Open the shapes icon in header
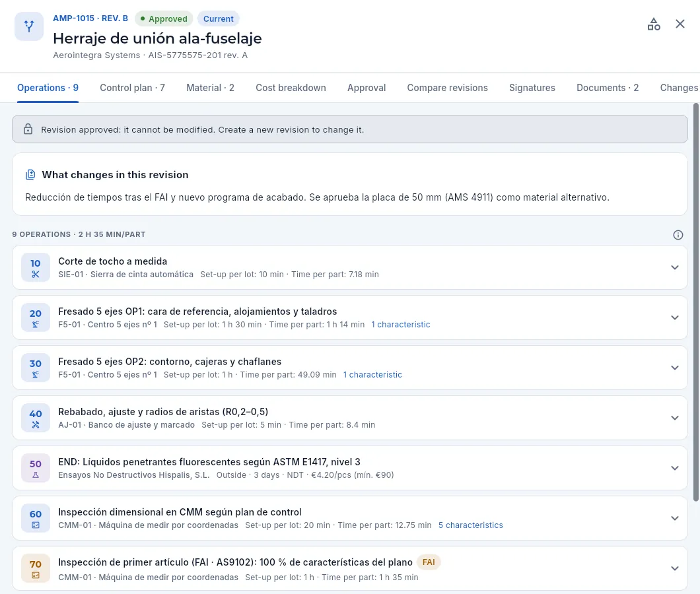The image size is (700, 594). (654, 24)
